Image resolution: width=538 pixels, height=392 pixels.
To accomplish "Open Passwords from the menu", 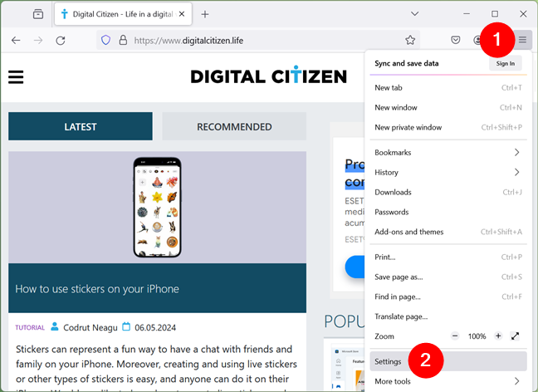I will click(x=448, y=212).
